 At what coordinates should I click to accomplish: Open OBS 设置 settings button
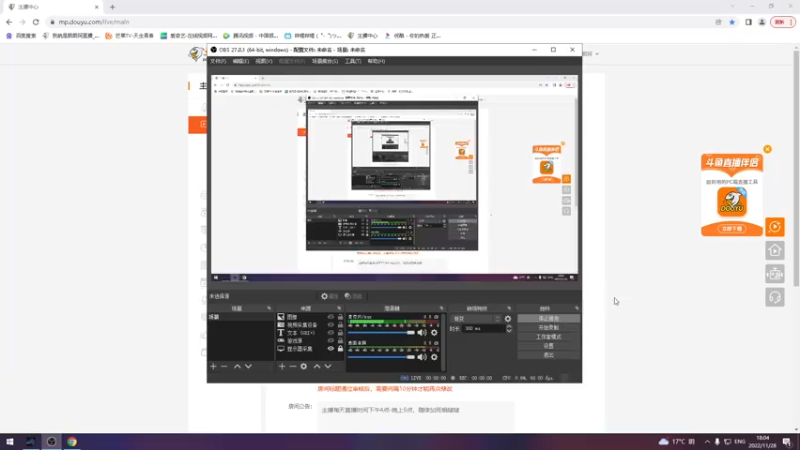[548, 346]
